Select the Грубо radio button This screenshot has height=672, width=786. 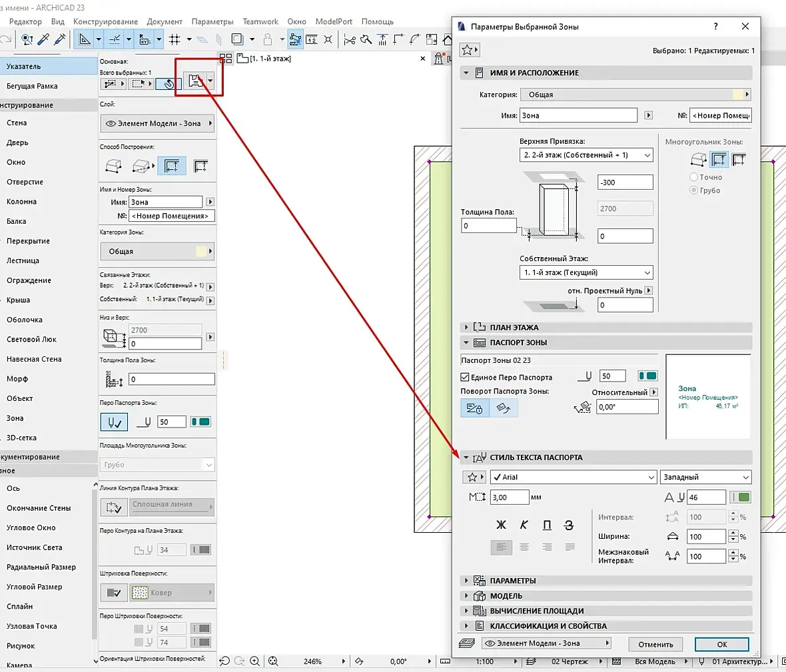(694, 190)
